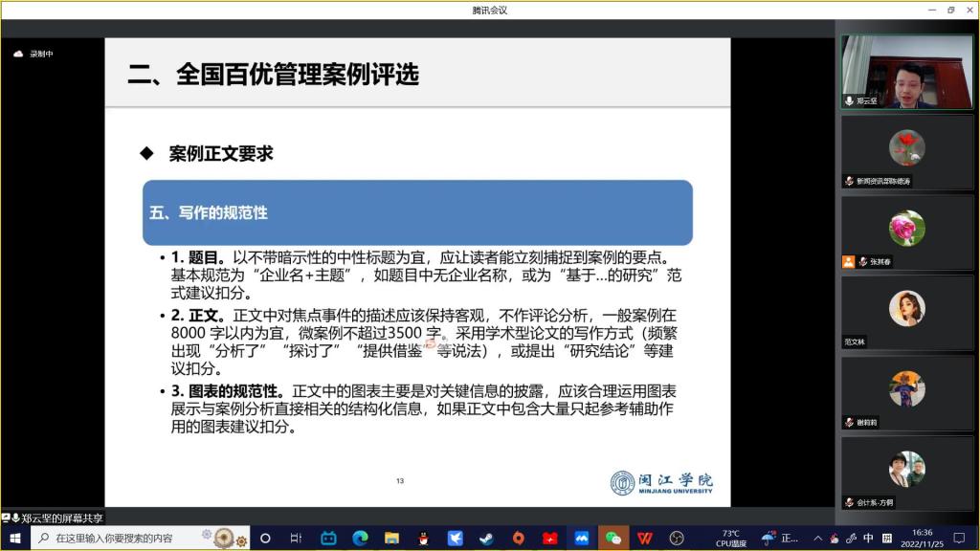This screenshot has width=980, height=551.
Task: Open Microsoft Edge from the taskbar
Action: click(x=360, y=538)
